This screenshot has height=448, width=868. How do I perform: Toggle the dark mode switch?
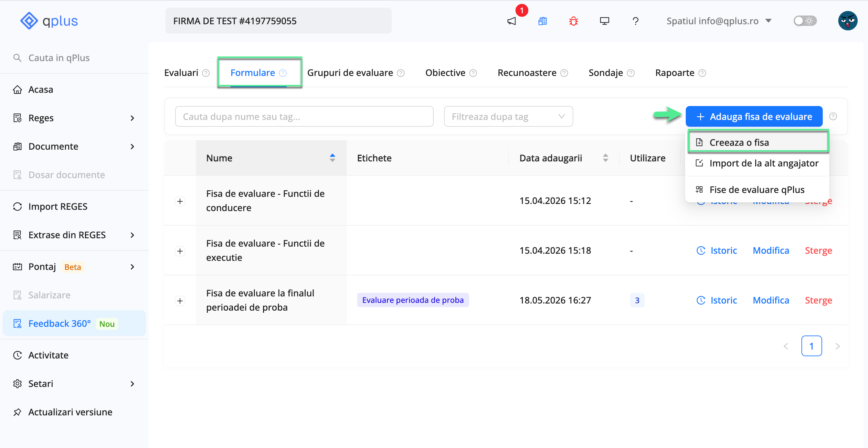tap(805, 21)
